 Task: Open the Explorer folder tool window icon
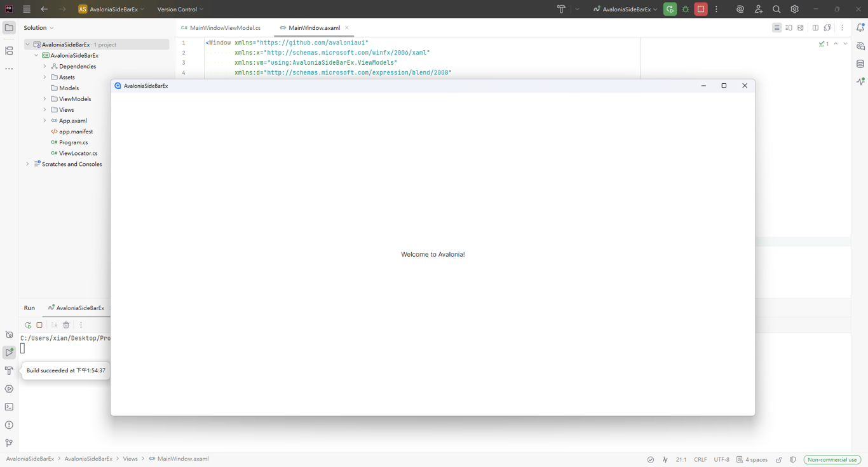point(9,28)
